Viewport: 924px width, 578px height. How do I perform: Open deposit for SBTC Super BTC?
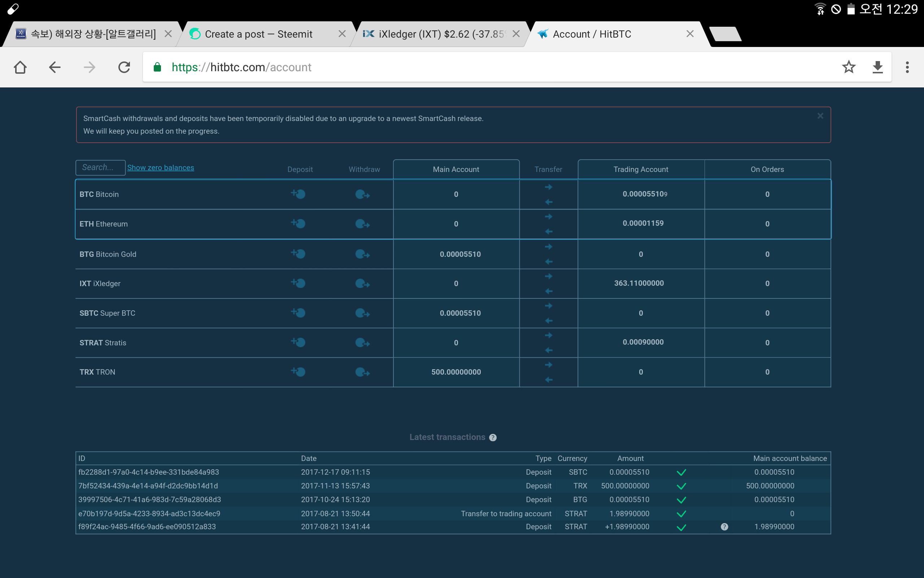click(x=298, y=313)
